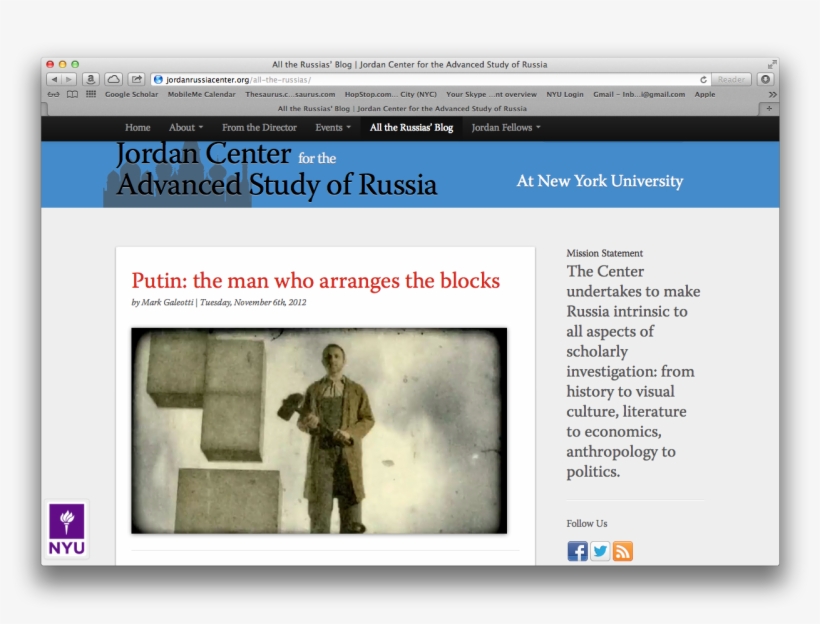
Task: Click the Downloads button in toolbar
Action: point(766,80)
